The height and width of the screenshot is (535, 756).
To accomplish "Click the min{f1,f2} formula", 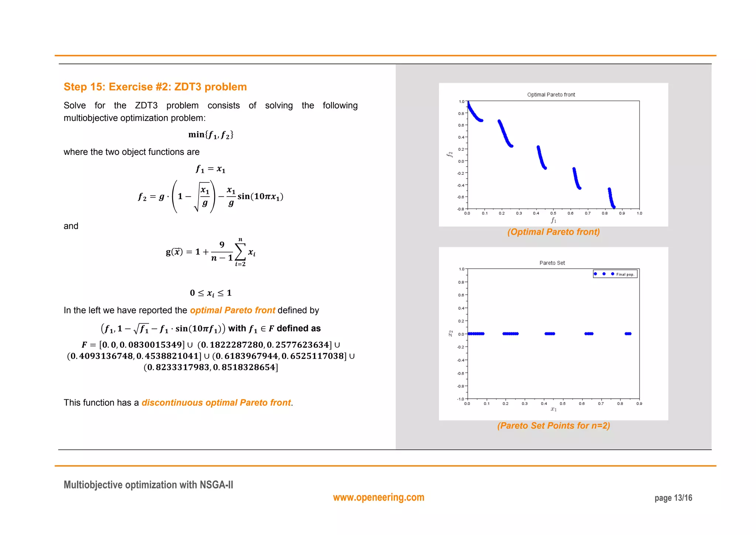I will pos(211,135).
